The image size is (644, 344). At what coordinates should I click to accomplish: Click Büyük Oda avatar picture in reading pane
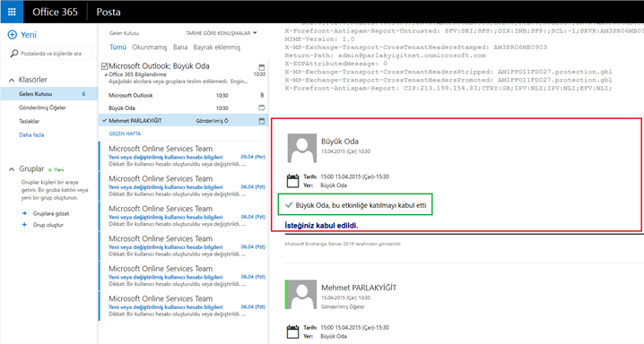click(302, 148)
